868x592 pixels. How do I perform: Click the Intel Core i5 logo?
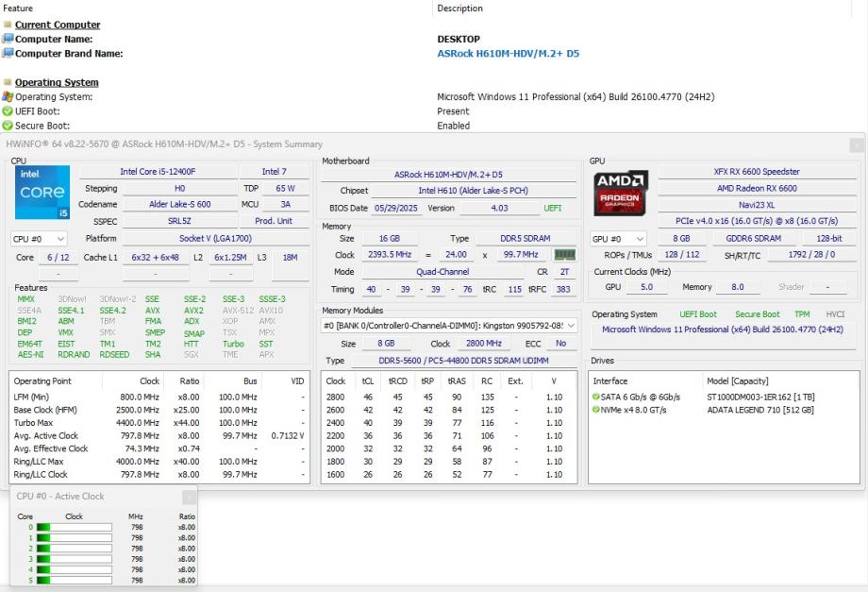point(42,193)
